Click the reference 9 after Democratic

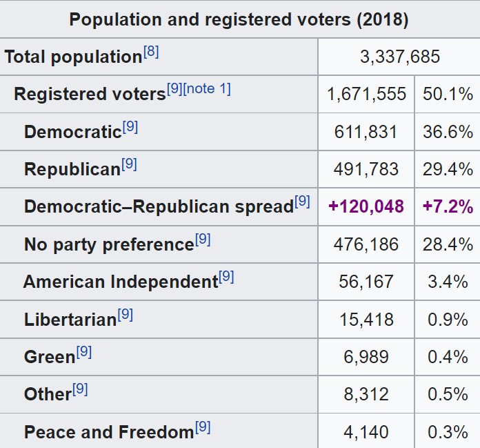tap(130, 127)
